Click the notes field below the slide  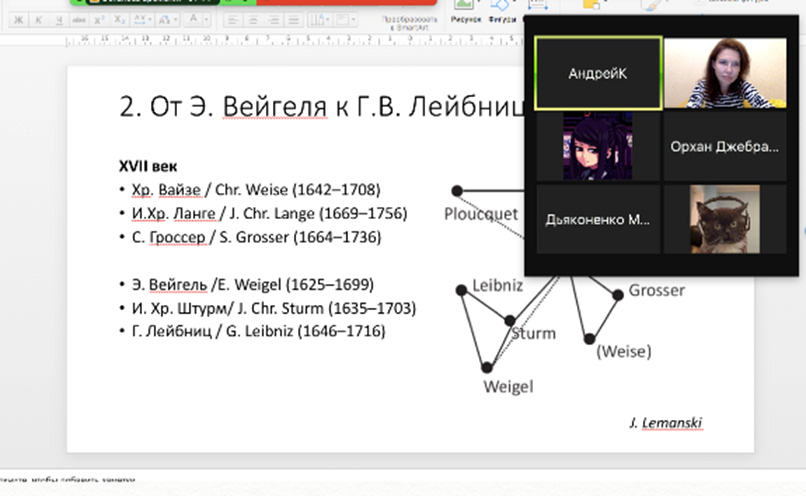(400, 482)
